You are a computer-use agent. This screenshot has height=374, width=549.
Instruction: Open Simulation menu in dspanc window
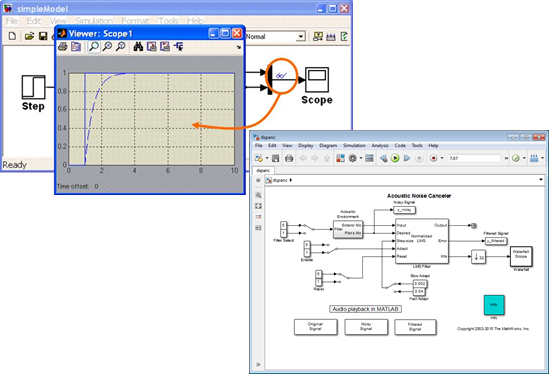pos(354,146)
